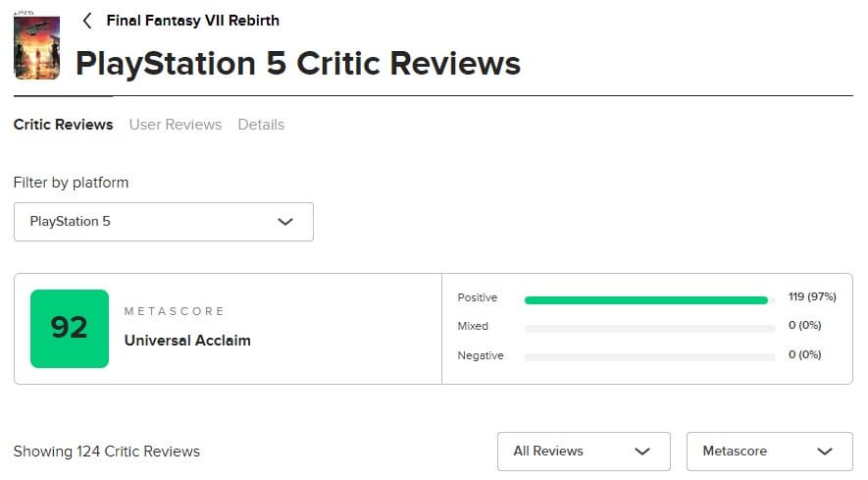Go to Final Fantasy VII Rebirth game page
868x480 pixels.
click(x=192, y=21)
